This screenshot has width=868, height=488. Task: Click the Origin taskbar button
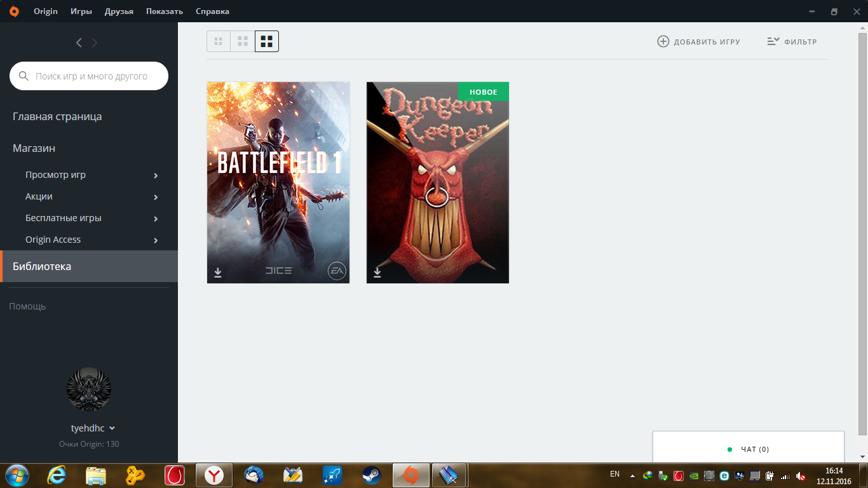tap(411, 475)
